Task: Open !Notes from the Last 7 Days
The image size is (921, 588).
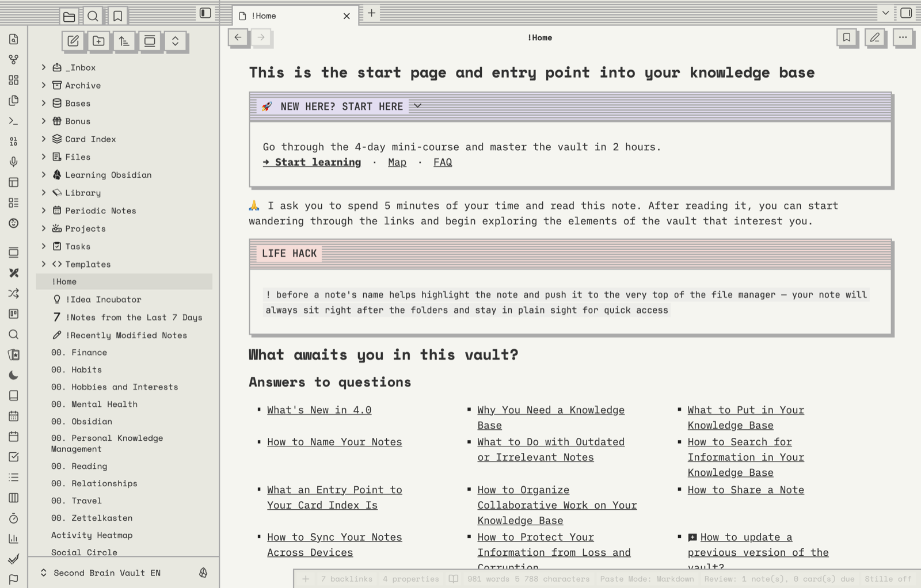Action: click(124, 317)
